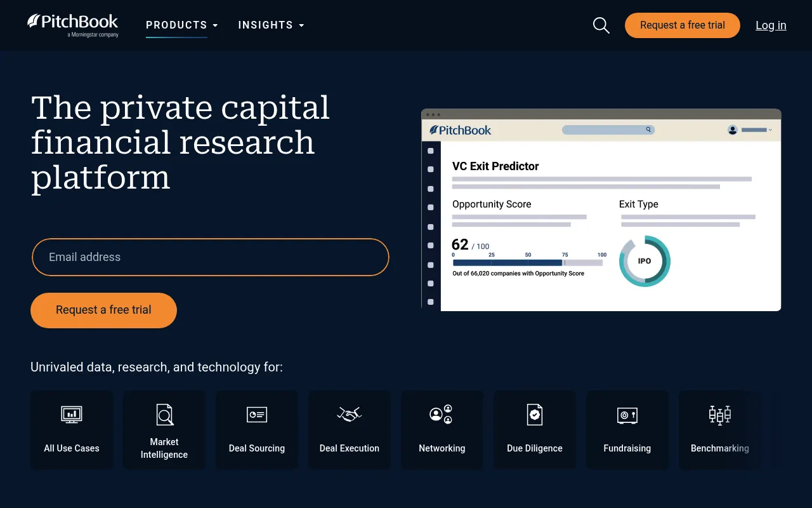The image size is (812, 508).
Task: Click the header Request a free trial button
Action: 683,25
